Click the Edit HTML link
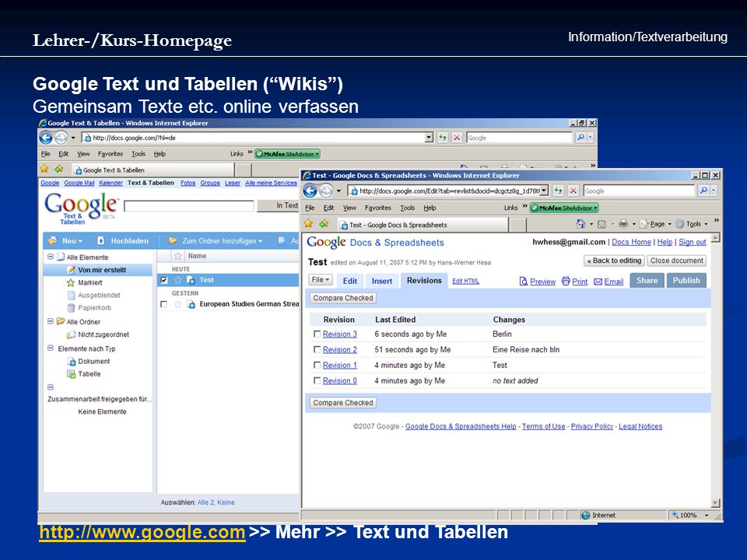The image size is (747, 560). pyautogui.click(x=465, y=281)
